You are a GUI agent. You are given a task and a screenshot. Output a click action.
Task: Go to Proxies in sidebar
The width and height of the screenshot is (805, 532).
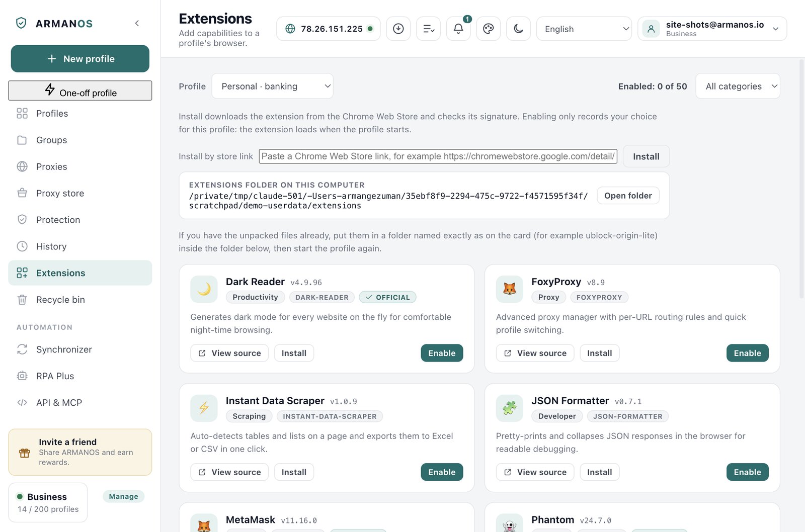(x=80, y=167)
